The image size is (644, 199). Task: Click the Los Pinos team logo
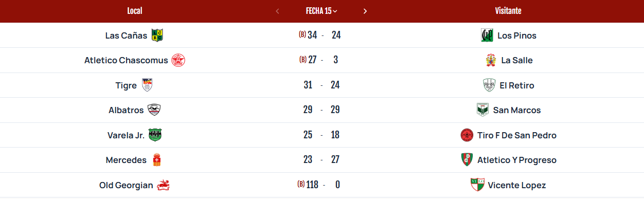487,35
